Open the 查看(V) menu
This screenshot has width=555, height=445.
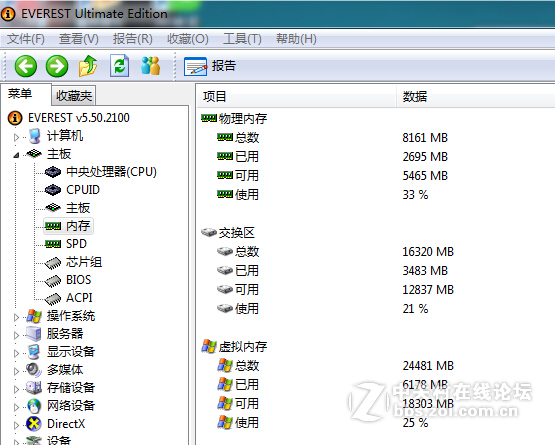coord(79,39)
